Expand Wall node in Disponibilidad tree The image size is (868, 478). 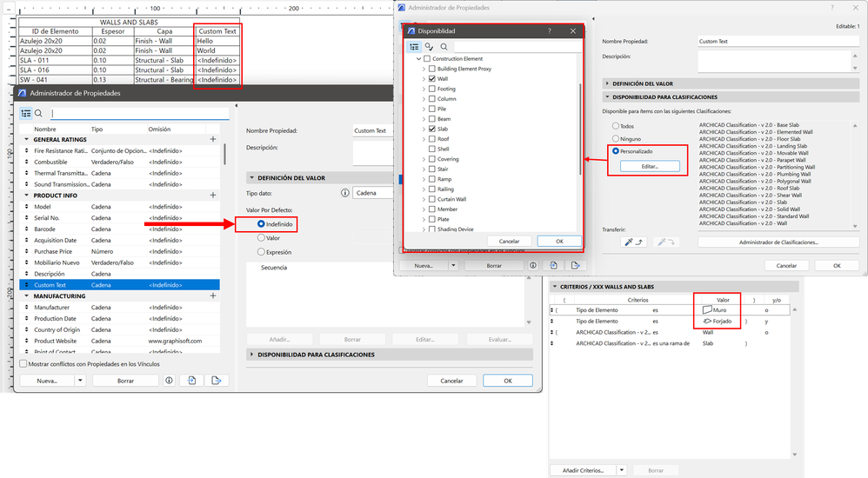pos(424,78)
